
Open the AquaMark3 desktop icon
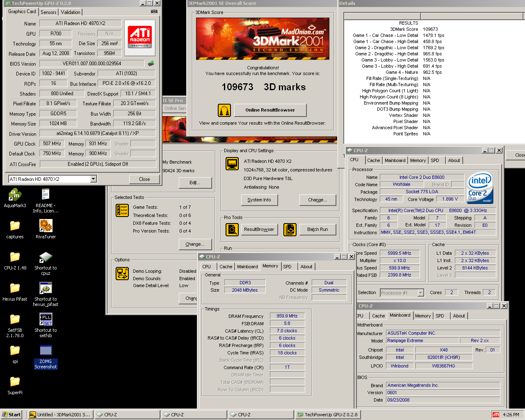coord(15,198)
